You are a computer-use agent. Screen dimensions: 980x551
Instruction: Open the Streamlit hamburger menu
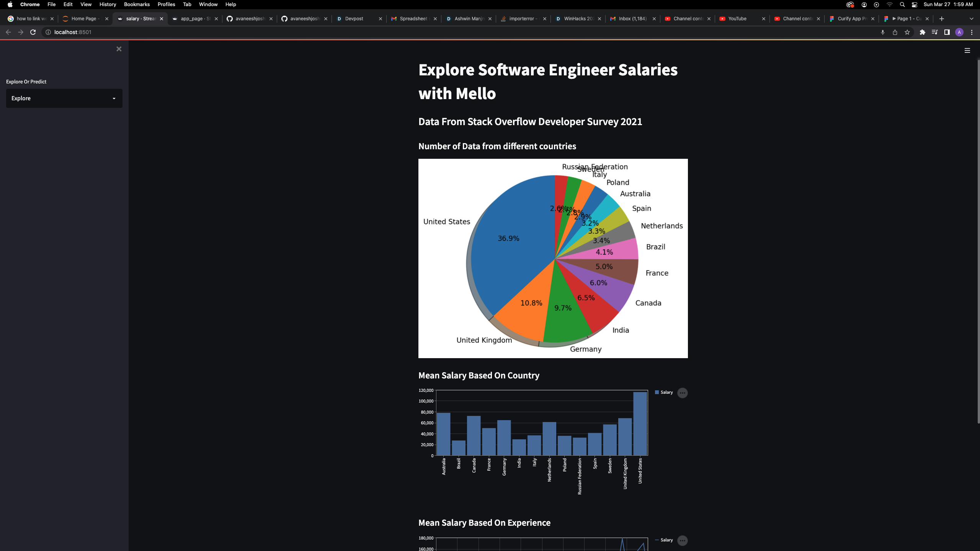point(967,51)
